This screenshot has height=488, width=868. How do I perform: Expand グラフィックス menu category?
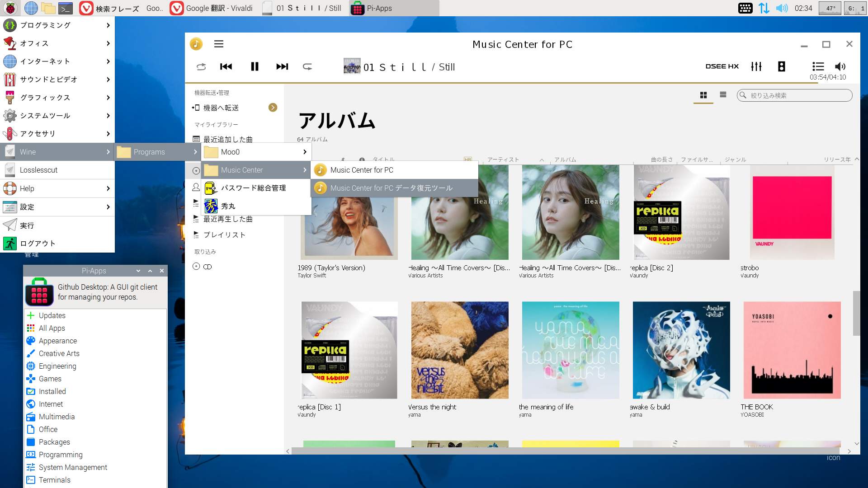pyautogui.click(x=57, y=98)
